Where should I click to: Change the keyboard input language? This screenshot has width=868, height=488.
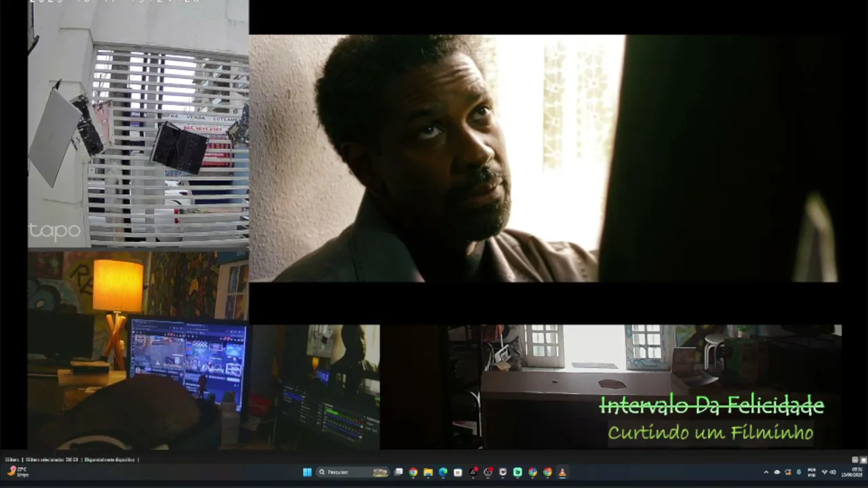tap(812, 472)
